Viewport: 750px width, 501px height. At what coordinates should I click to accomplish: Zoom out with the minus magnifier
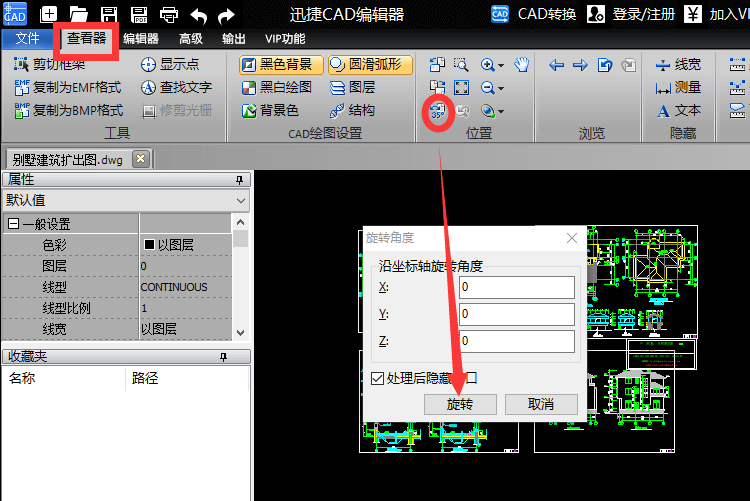[488, 87]
